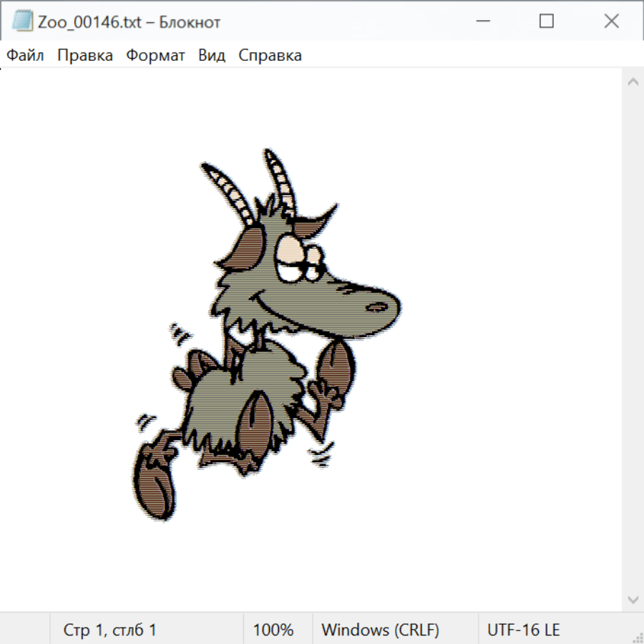Open the Правка menu

coord(84,56)
